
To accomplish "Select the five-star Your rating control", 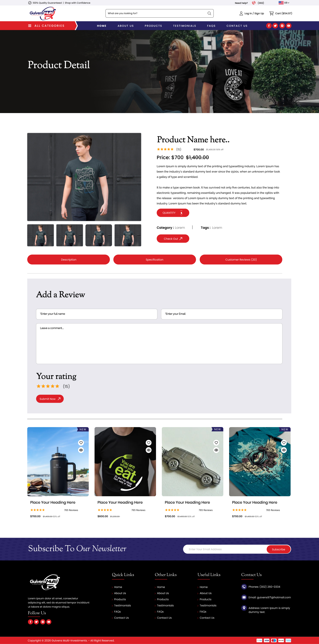I will tap(48, 386).
